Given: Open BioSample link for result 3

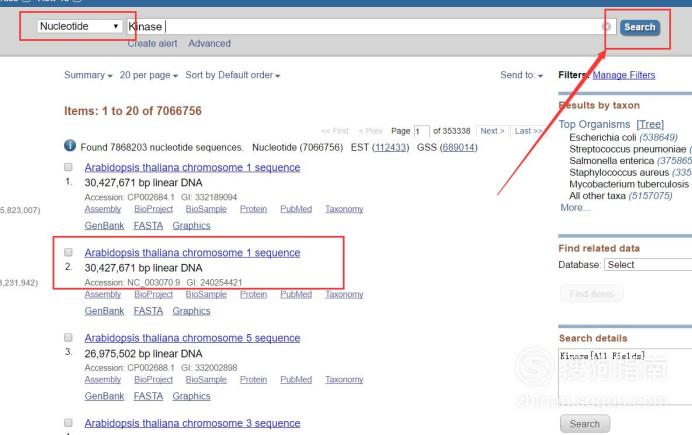Looking at the screenshot, I should [x=206, y=379].
